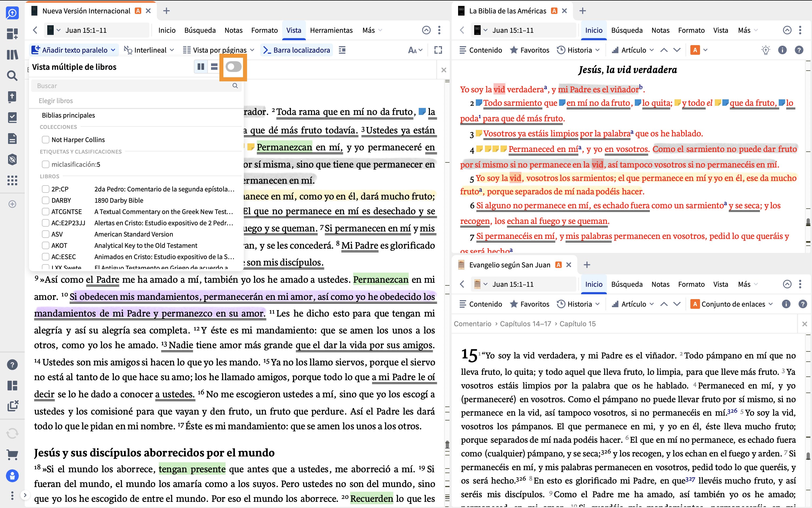Check the AC:ESEC book checkbox
The image size is (812, 508).
coord(45,257)
